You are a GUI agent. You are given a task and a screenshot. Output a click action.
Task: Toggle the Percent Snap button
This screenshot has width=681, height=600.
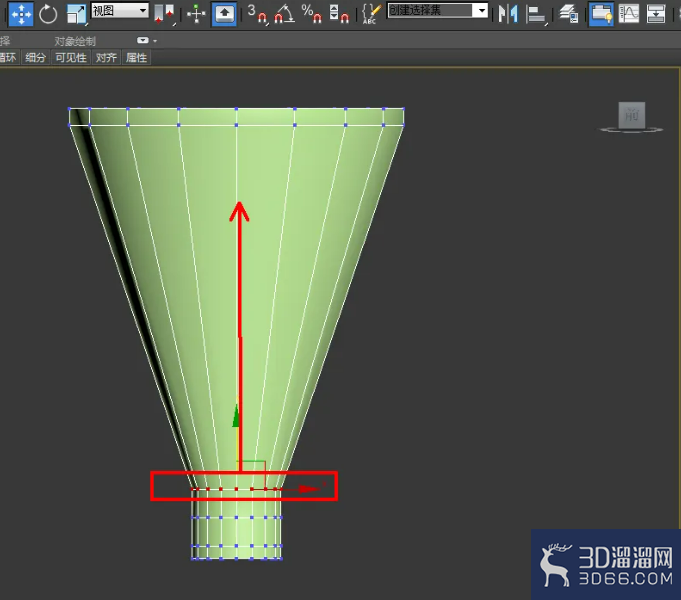tap(311, 14)
